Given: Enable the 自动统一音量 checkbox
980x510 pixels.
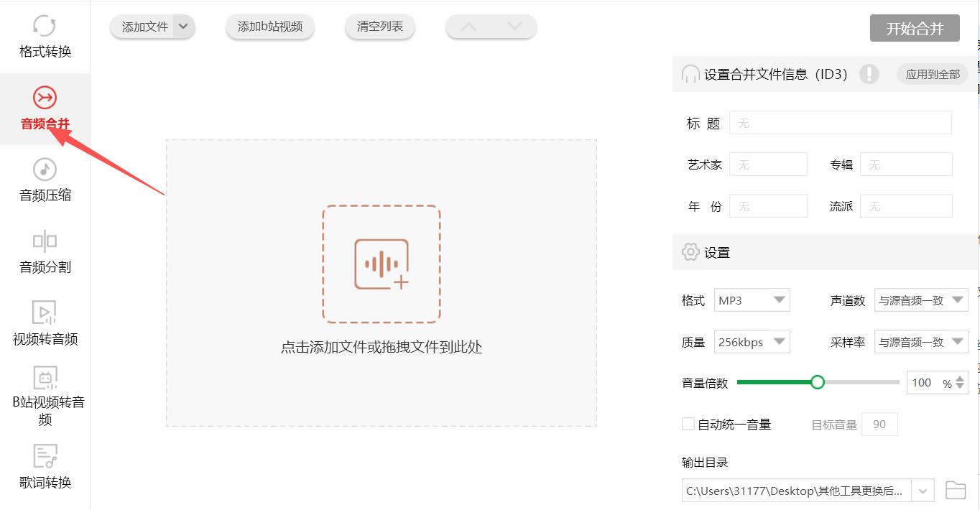Looking at the screenshot, I should [x=688, y=424].
